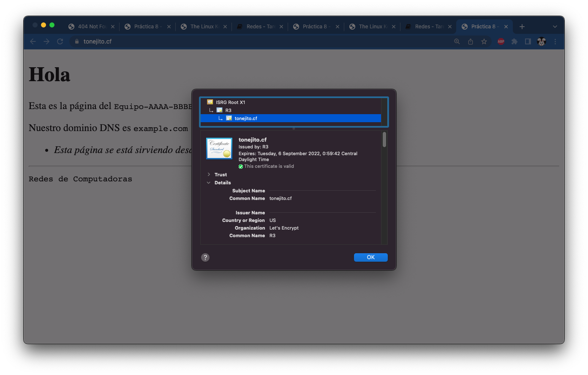Open a new tab with plus button
This screenshot has height=375, width=588.
coord(522,27)
